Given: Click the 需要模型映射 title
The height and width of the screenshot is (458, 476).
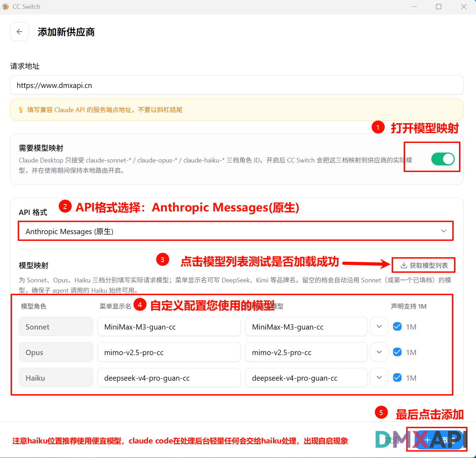Looking at the screenshot, I should (41, 148).
